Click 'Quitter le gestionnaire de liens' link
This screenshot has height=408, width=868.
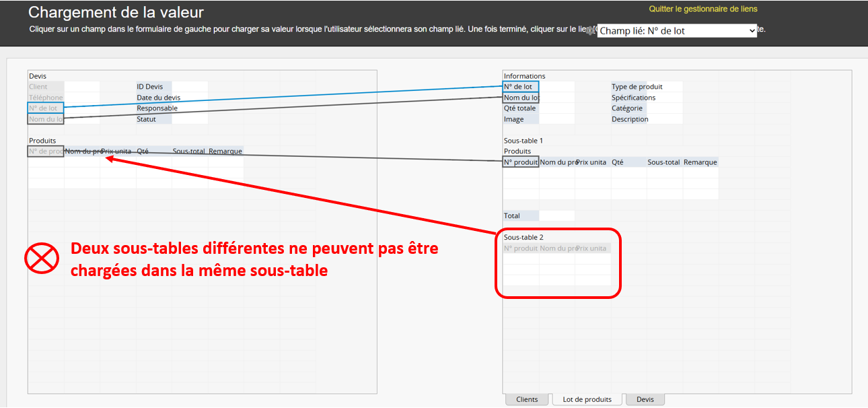(x=703, y=9)
